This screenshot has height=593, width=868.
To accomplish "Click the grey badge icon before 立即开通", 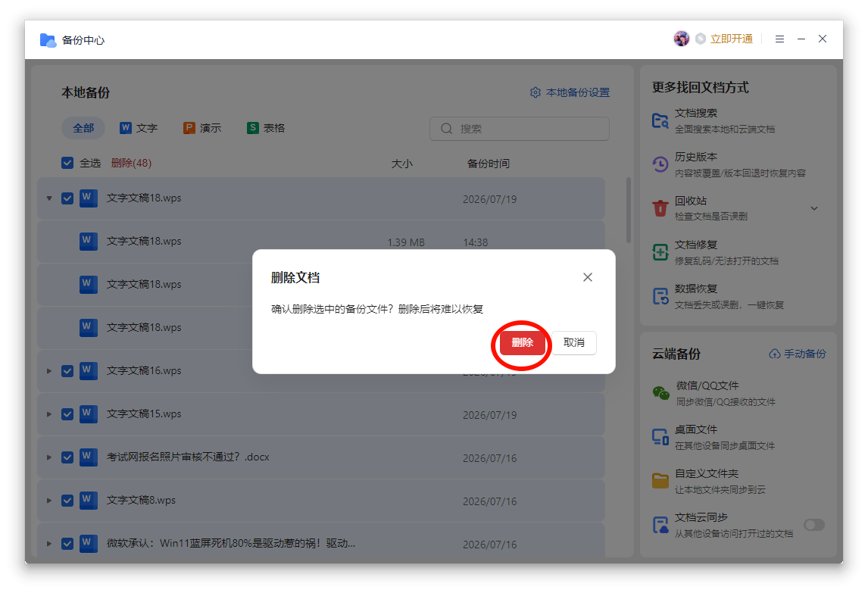I will pos(701,39).
